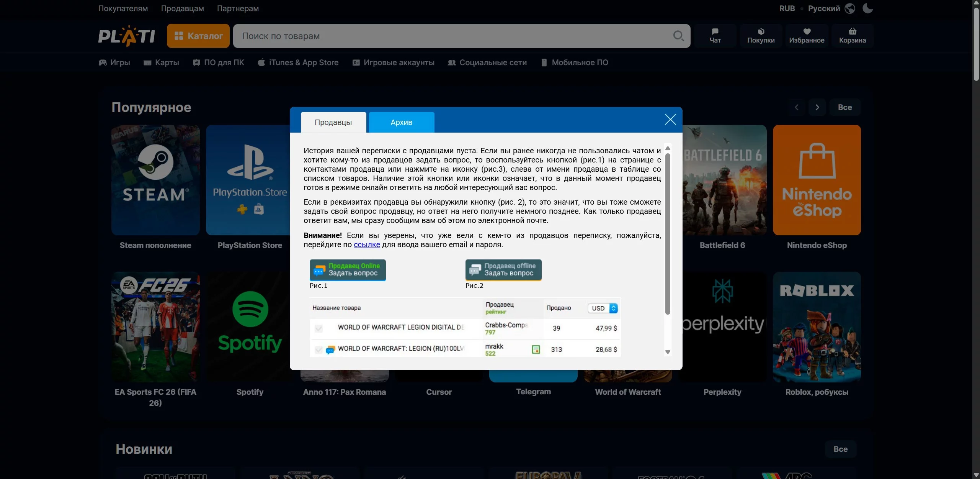Click the search magnifier icon
Image resolution: width=980 pixels, height=479 pixels.
[678, 36]
